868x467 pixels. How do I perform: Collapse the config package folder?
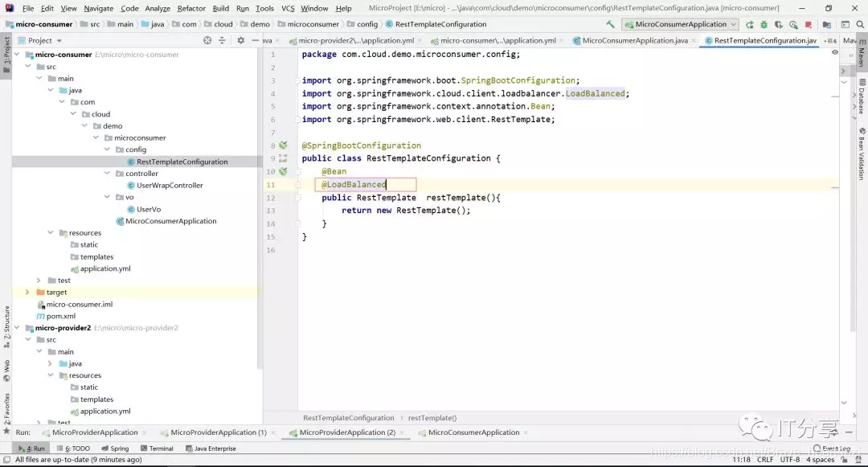pos(108,150)
